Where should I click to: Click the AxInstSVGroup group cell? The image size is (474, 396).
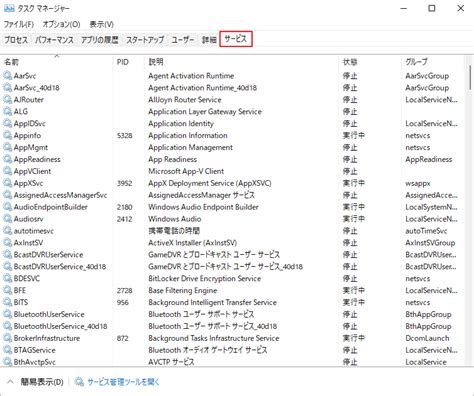430,243
